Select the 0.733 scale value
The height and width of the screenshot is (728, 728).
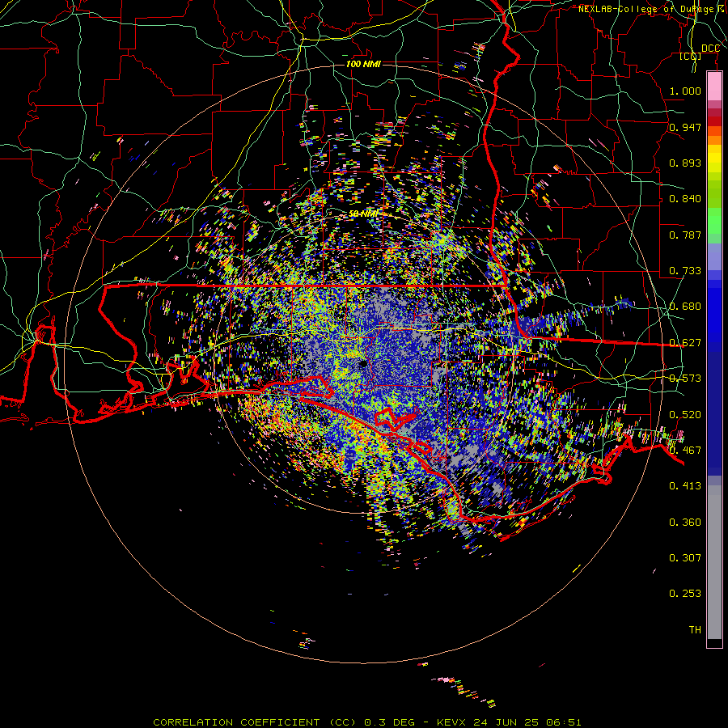pyautogui.click(x=685, y=271)
